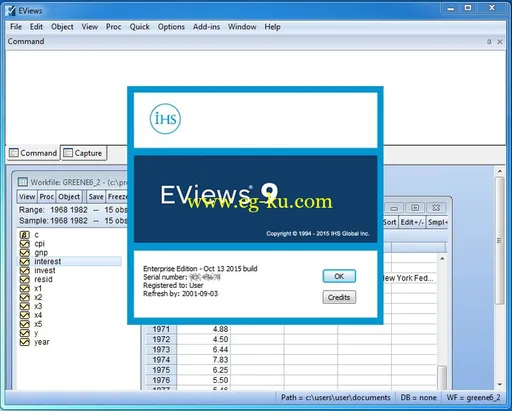Screen dimensions: 512x411
Task: Open the Window menu
Action: click(242, 27)
